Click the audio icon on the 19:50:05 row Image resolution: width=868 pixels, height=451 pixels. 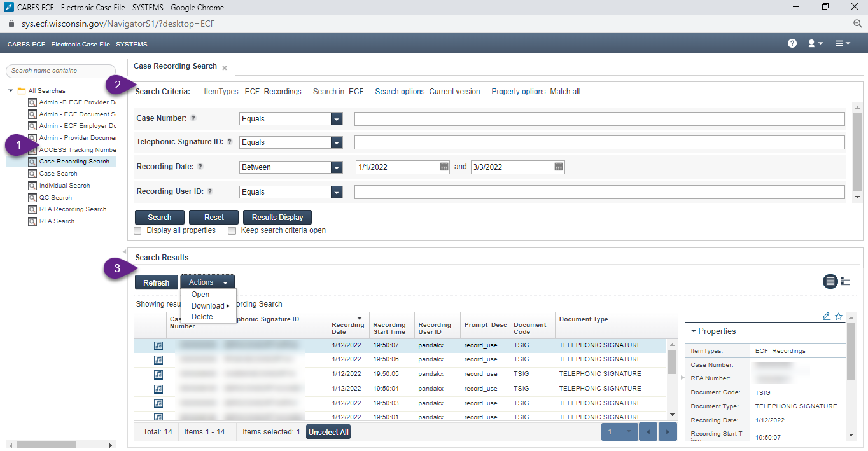(x=158, y=375)
